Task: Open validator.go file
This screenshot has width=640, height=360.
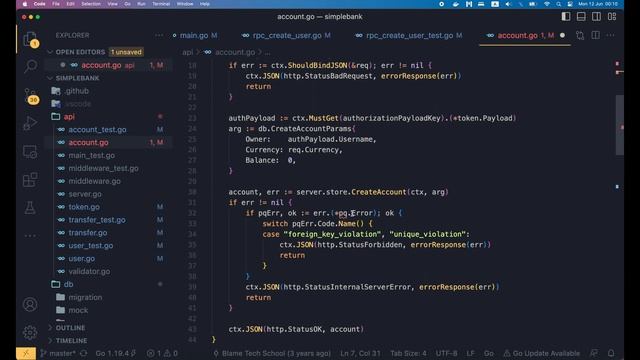Action: pos(89,271)
